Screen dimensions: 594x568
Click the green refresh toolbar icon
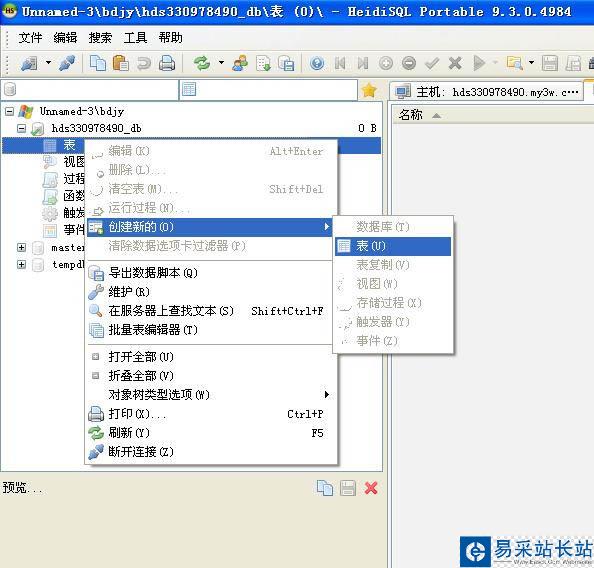(x=202, y=63)
